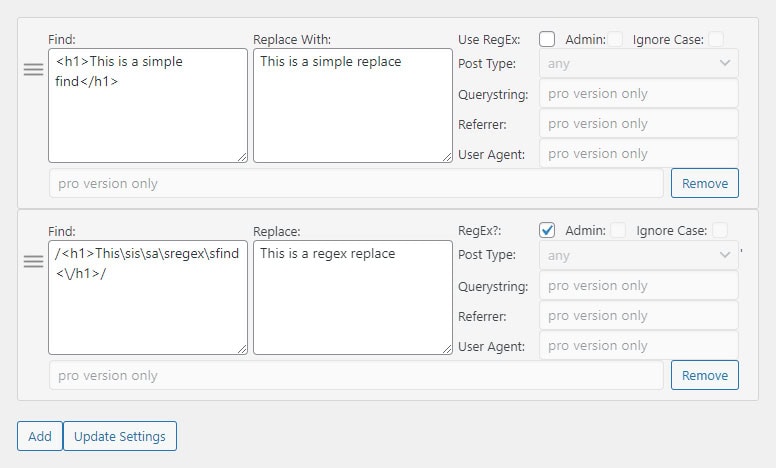The height and width of the screenshot is (468, 776).
Task: Uncheck the RegEx? checkbox in second rule
Action: pos(547,230)
